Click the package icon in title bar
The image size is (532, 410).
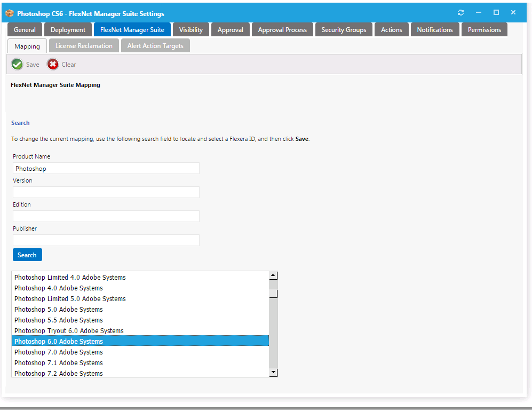[x=9, y=13]
